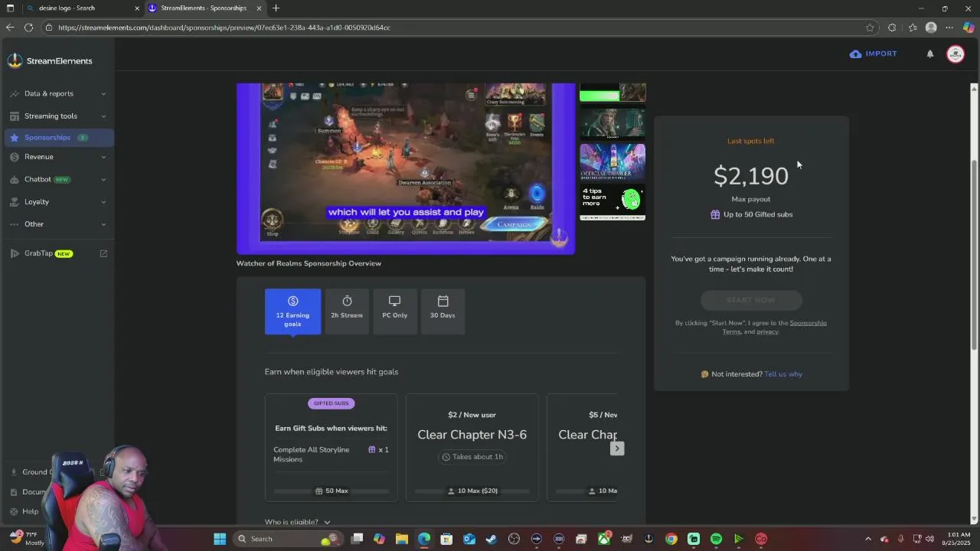The image size is (980, 551).
Task: Open OBS Studio from the taskbar
Action: pos(514,539)
